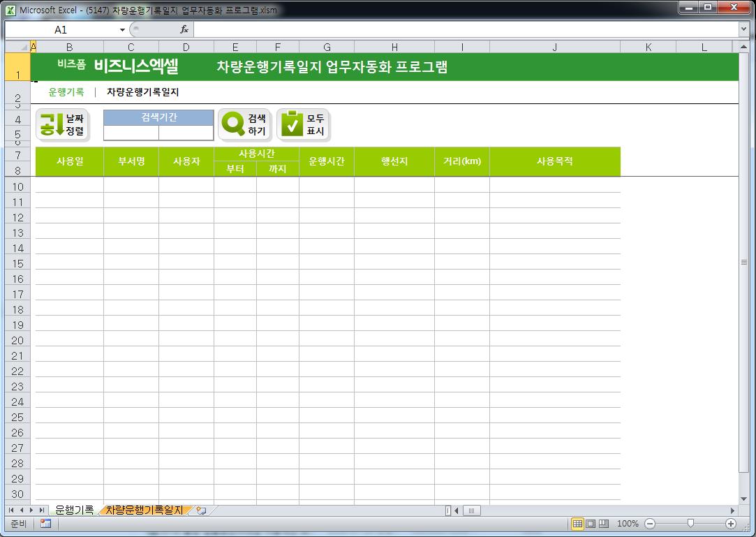Viewport: 756px width, 537px height.
Task: Click the 부서명 column header cell
Action: [x=131, y=161]
